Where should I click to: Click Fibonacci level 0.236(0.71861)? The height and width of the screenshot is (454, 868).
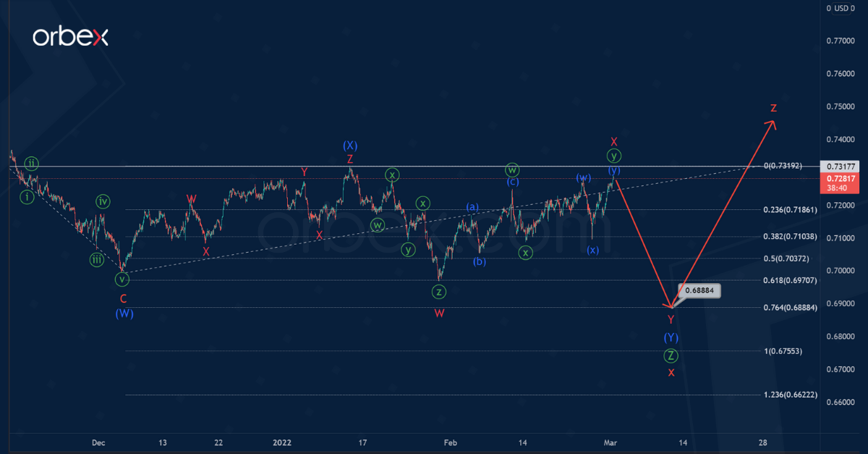click(791, 210)
